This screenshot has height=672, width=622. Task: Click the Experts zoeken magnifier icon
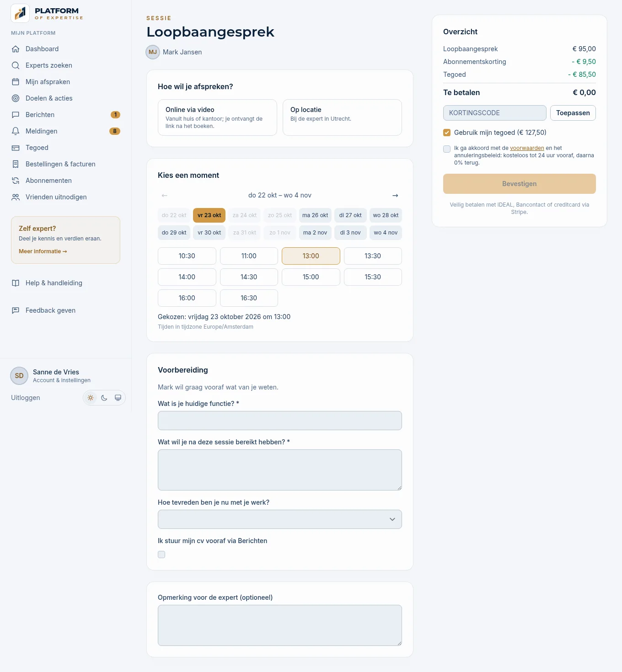pyautogui.click(x=16, y=65)
